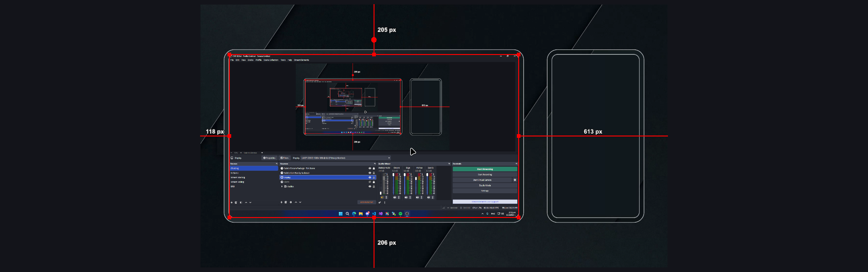Enable Studio Mode
Viewport: 868px width, 272px height.
coord(485,185)
